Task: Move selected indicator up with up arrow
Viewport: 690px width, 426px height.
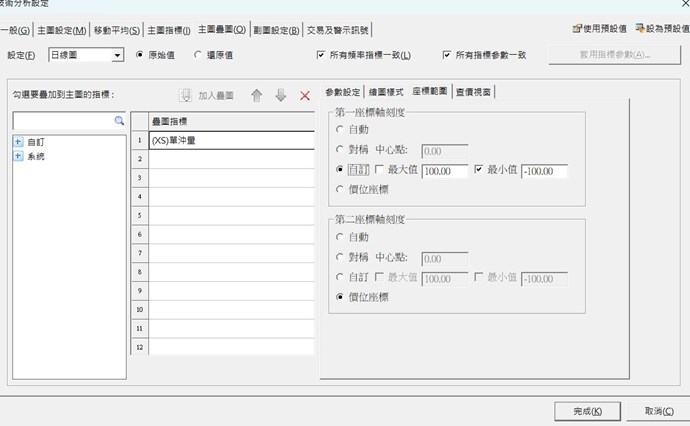Action: [x=257, y=96]
